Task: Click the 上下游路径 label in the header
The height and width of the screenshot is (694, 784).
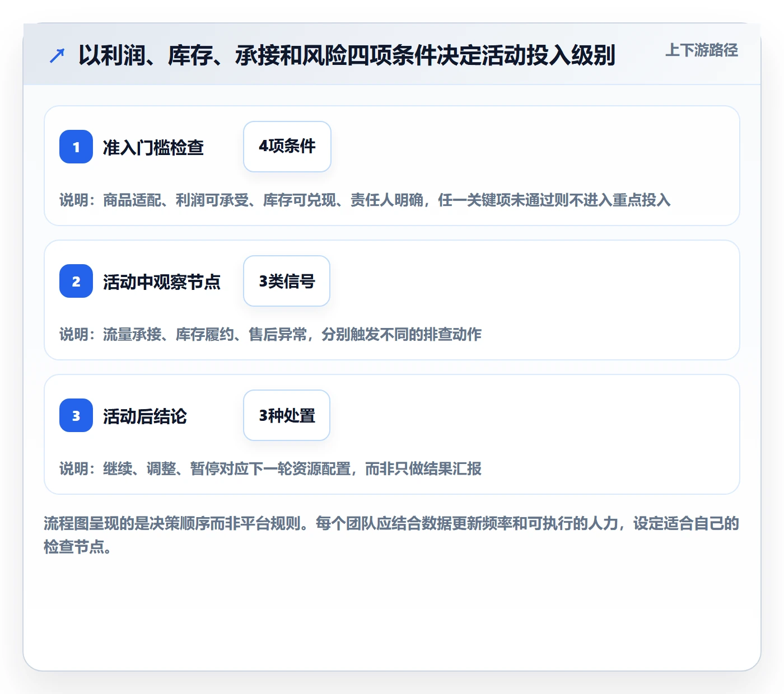Action: point(702,50)
